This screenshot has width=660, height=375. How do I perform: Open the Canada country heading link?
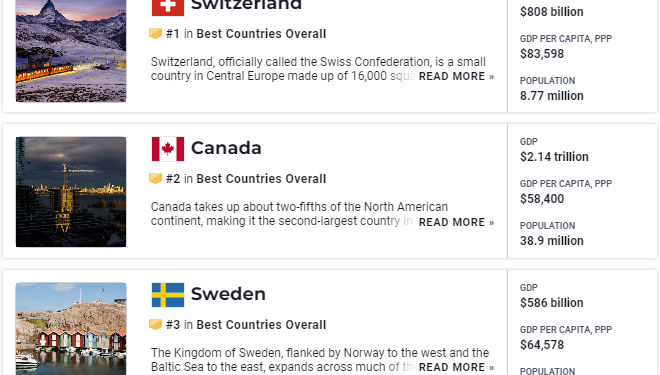tap(226, 148)
